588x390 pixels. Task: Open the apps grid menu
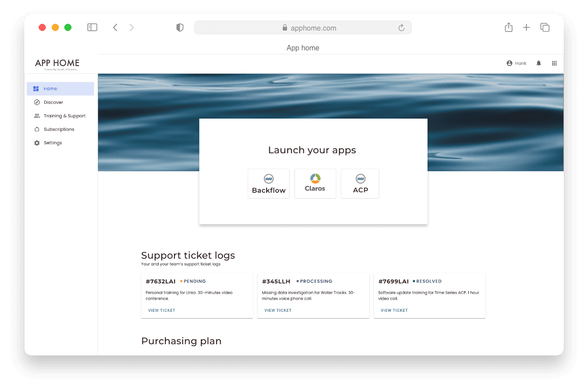[554, 63]
